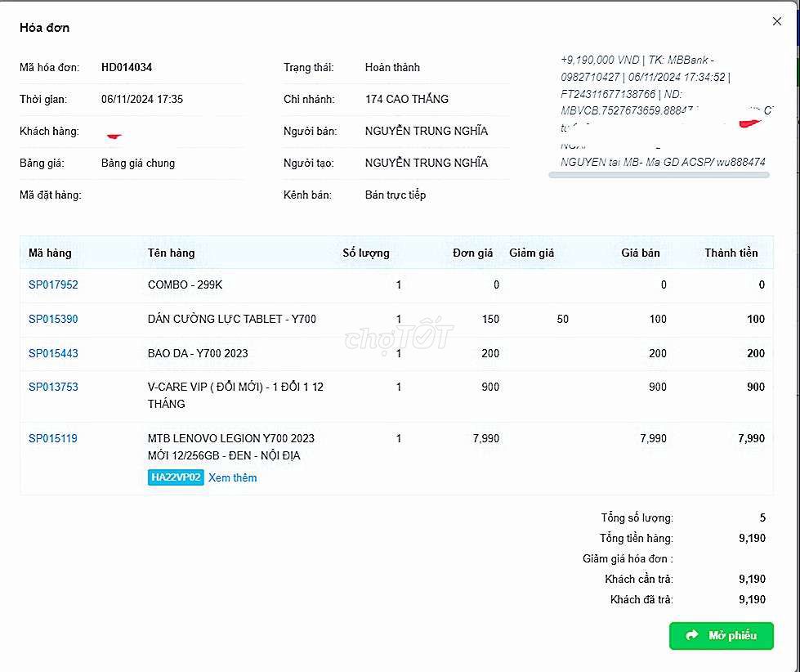
Task: Click the Đơn giá column header
Action: pos(472,253)
